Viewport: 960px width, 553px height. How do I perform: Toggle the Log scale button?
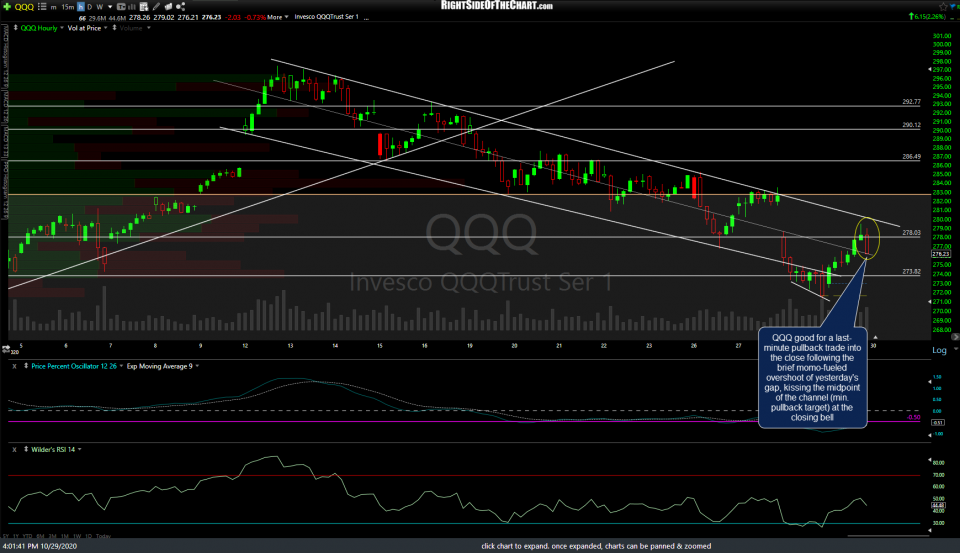coord(939,350)
